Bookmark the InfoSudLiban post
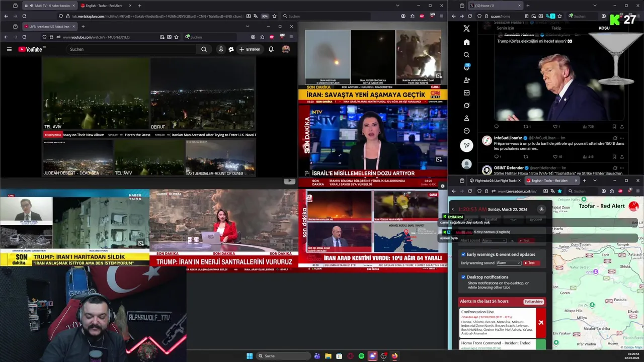 point(614,156)
